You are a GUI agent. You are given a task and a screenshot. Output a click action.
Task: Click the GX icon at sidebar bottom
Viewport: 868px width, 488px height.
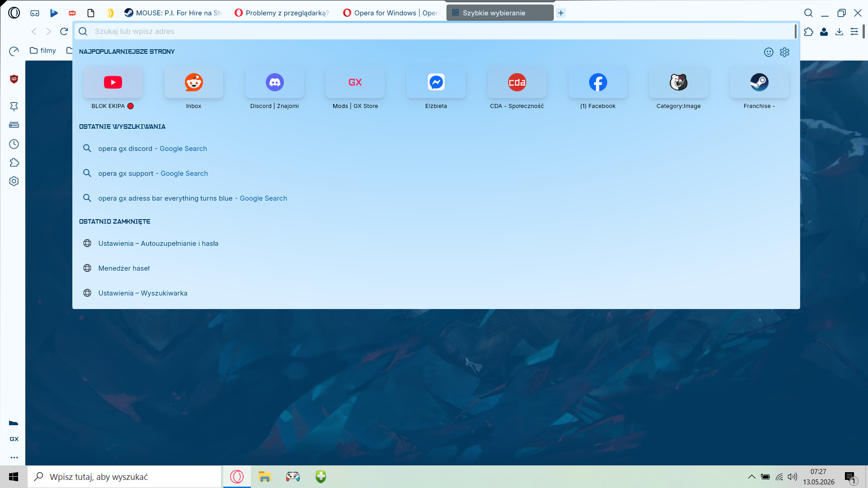coord(14,439)
